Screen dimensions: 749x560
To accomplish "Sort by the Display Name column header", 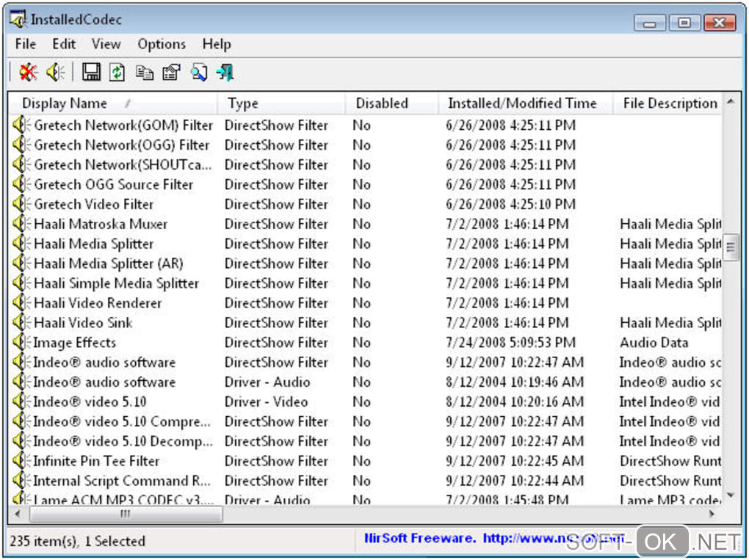I will click(x=113, y=103).
